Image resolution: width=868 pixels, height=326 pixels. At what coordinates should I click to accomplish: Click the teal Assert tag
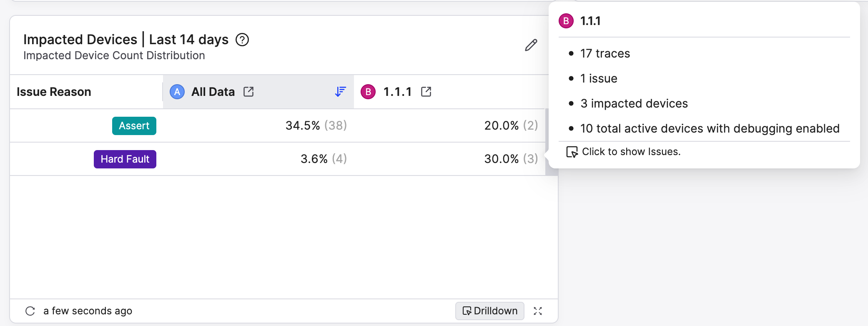click(134, 126)
